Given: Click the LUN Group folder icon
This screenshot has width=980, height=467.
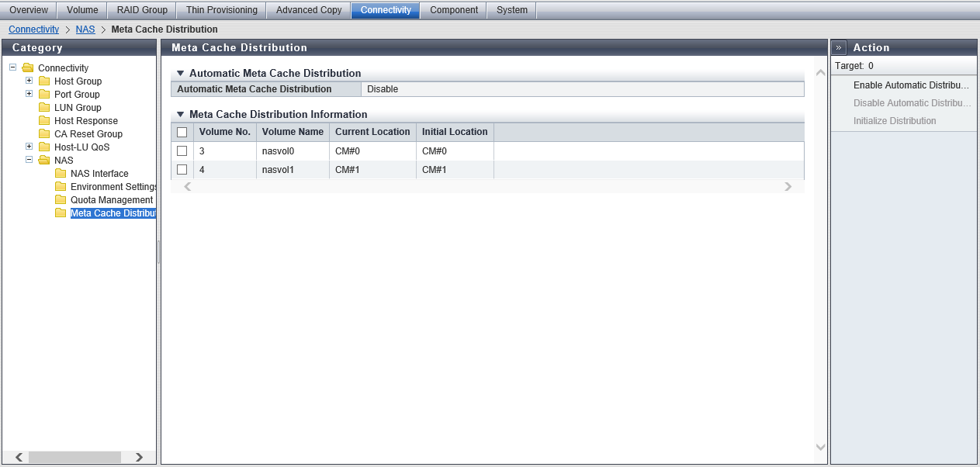Looking at the screenshot, I should pyautogui.click(x=44, y=108).
